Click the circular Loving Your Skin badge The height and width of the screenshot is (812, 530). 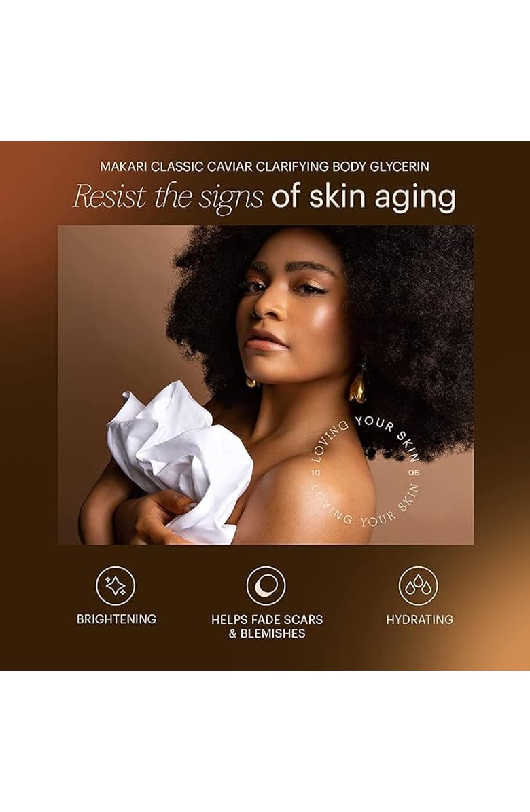pyautogui.click(x=365, y=472)
